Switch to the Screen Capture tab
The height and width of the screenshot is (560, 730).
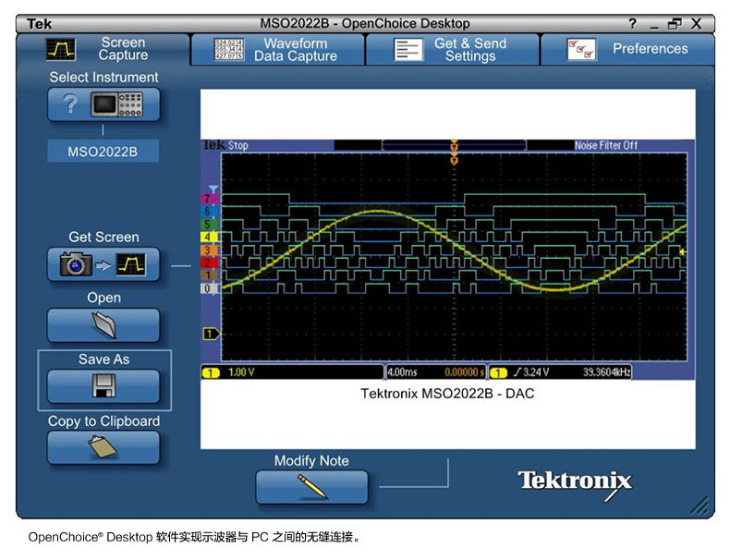tap(103, 49)
